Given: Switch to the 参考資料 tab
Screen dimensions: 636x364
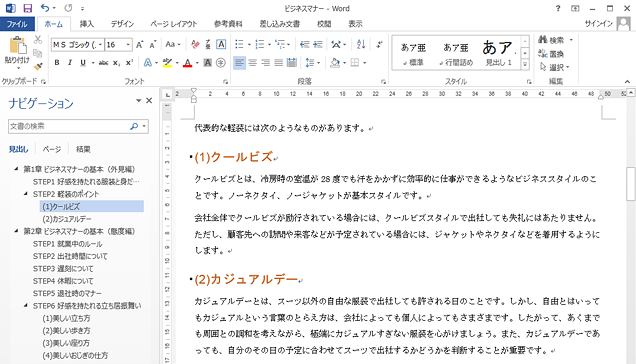Looking at the screenshot, I should click(228, 24).
